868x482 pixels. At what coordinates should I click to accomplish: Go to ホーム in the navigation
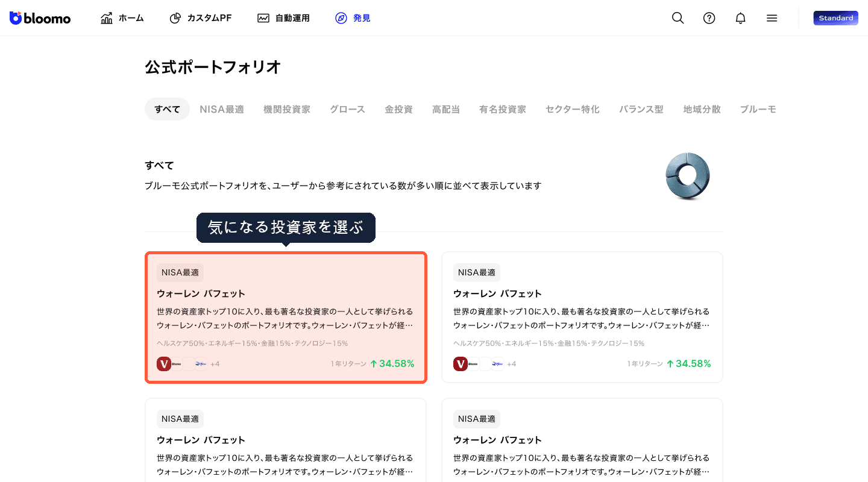(122, 18)
